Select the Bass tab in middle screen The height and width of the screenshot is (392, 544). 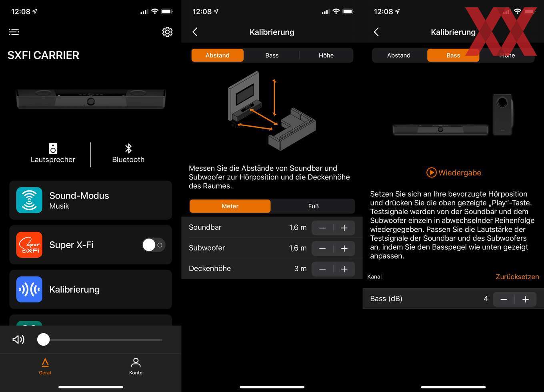[x=272, y=55]
